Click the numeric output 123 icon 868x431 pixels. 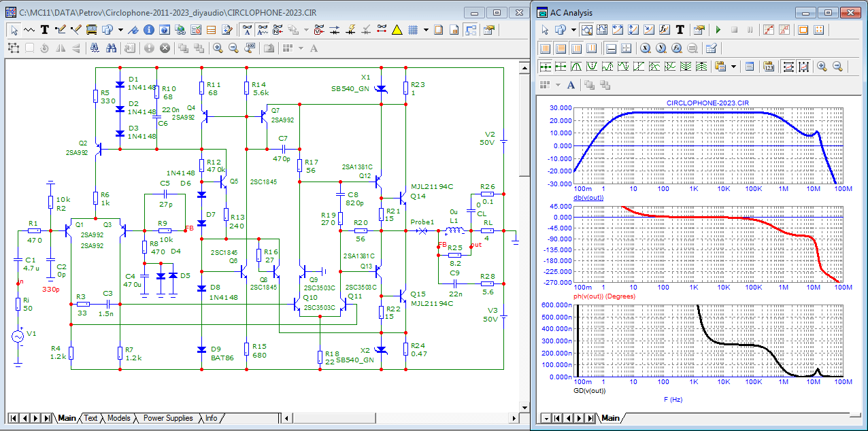click(x=769, y=67)
